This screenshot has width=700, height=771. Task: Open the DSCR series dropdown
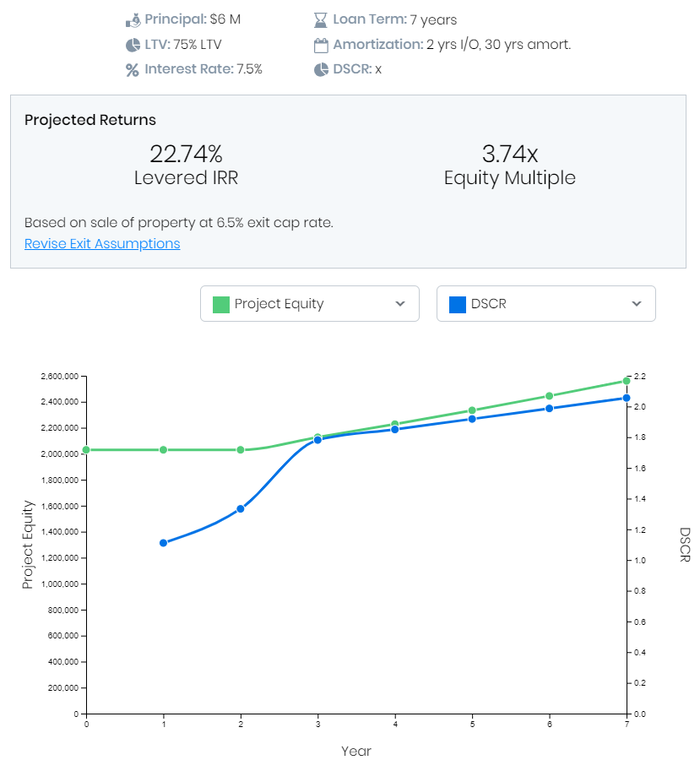tap(545, 304)
